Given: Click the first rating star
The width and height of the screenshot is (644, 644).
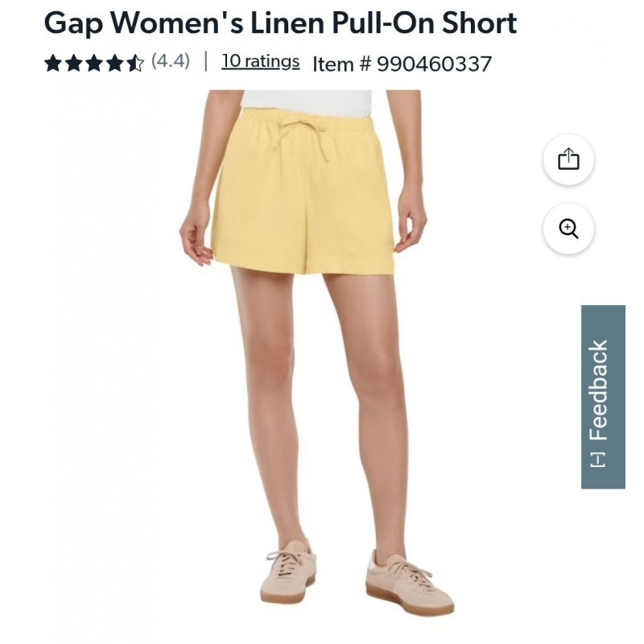Looking at the screenshot, I should [x=53, y=64].
